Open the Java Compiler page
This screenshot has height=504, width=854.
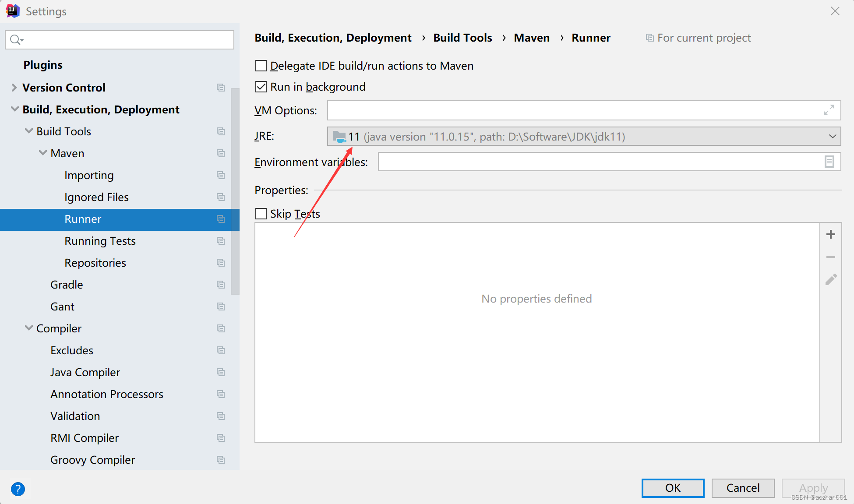[x=85, y=372]
